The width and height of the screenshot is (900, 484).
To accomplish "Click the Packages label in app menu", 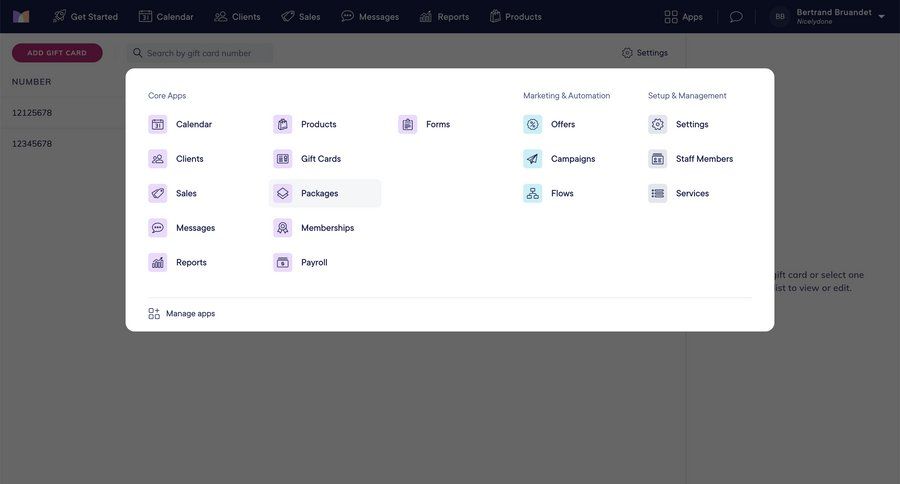I will tap(319, 193).
